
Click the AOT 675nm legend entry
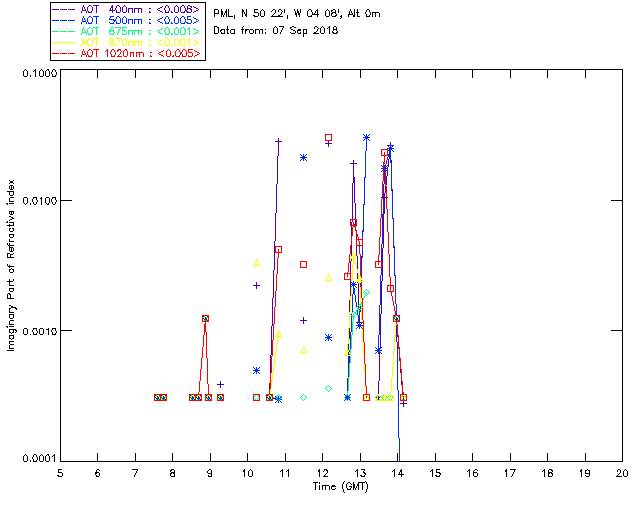(127, 31)
